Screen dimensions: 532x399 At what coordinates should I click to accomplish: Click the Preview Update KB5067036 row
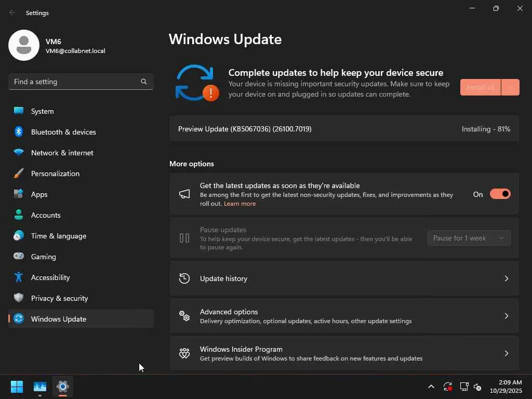pos(344,129)
